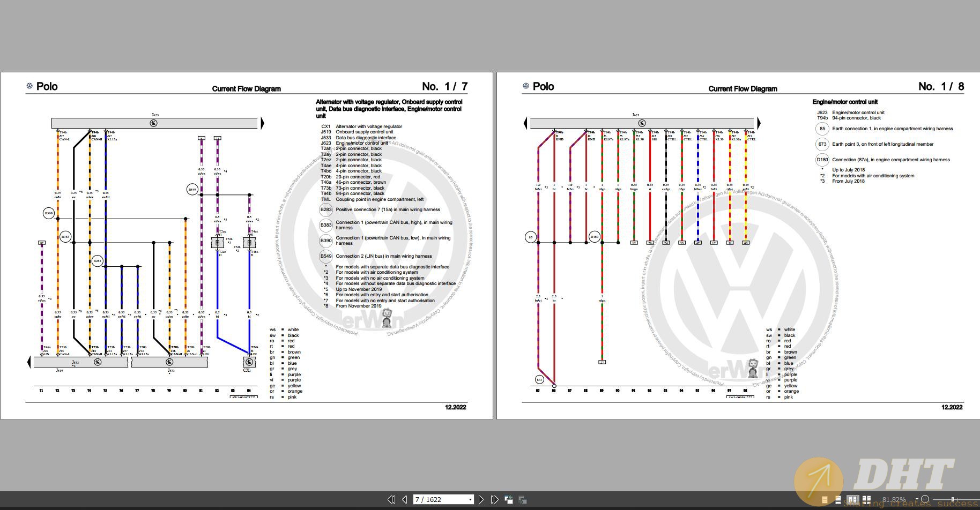The image size is (980, 510).
Task: Select two-page scrolling view
Action: pos(866,500)
